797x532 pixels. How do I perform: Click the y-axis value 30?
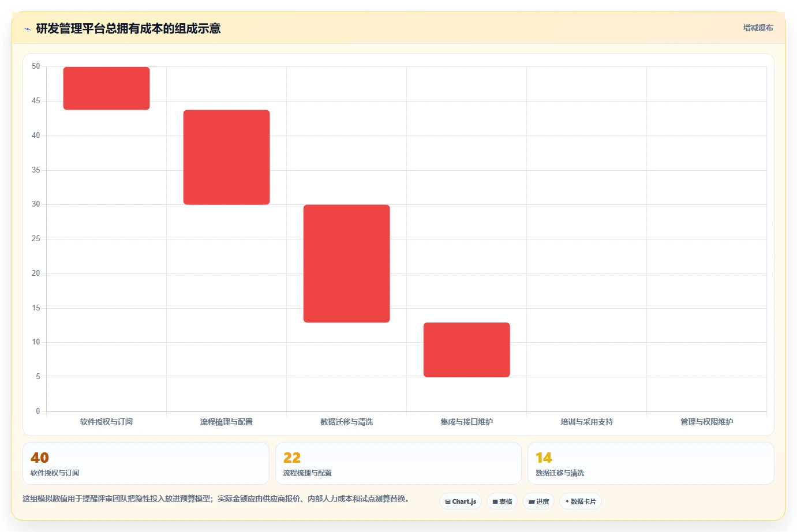click(36, 204)
